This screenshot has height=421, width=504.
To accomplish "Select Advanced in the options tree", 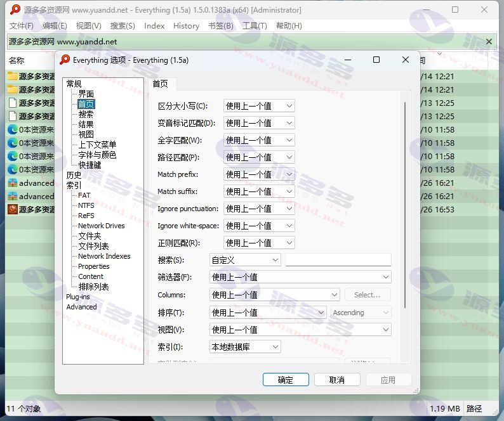I will click(81, 307).
